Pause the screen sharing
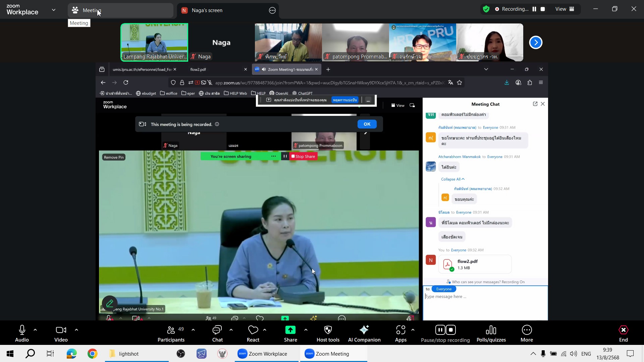644x362 pixels. 285,156
